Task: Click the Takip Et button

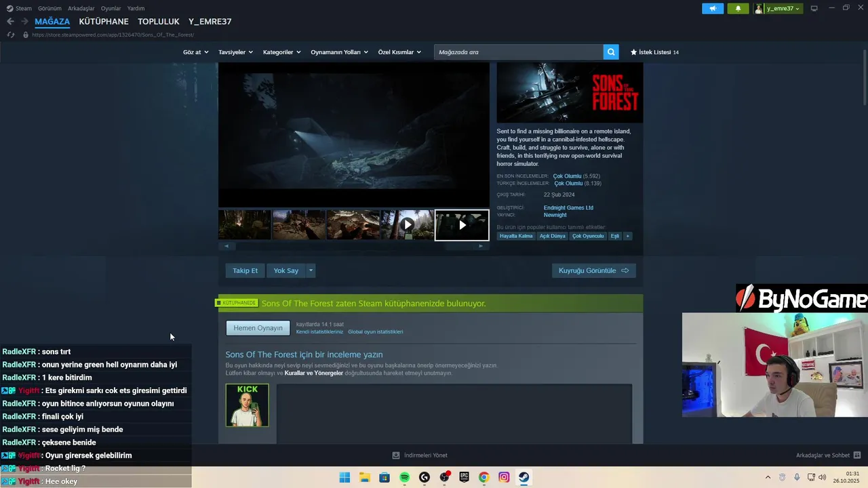Action: click(x=245, y=270)
